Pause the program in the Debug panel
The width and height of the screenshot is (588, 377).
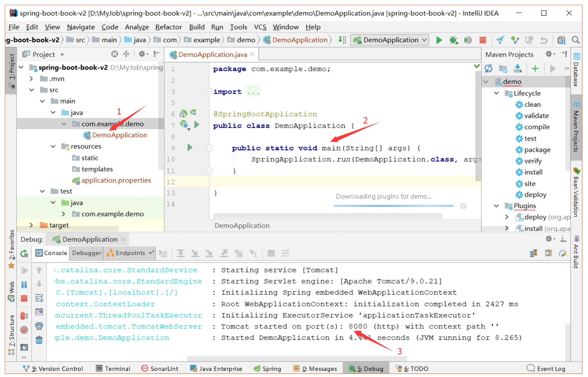coord(24,285)
